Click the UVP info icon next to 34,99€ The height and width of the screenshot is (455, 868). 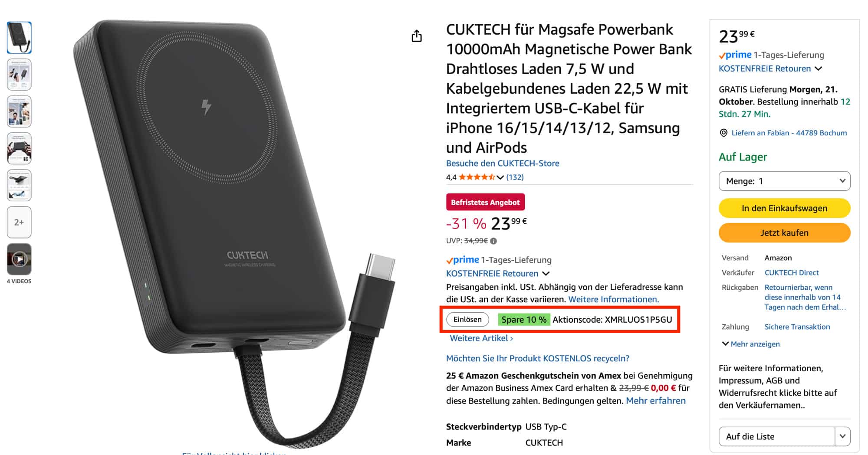493,241
